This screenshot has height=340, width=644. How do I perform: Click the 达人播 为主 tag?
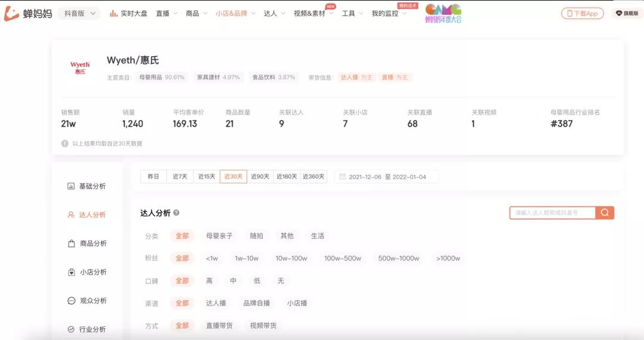click(x=356, y=77)
